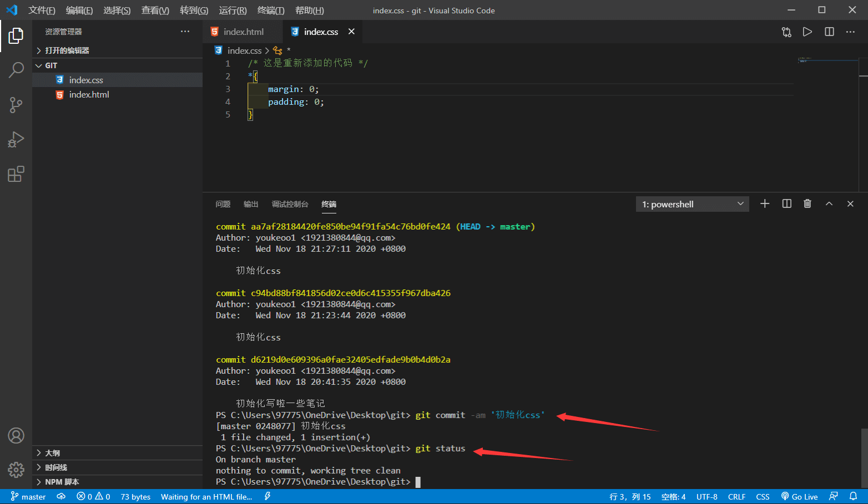Start Go Live server
This screenshot has height=504, width=868.
pos(799,497)
